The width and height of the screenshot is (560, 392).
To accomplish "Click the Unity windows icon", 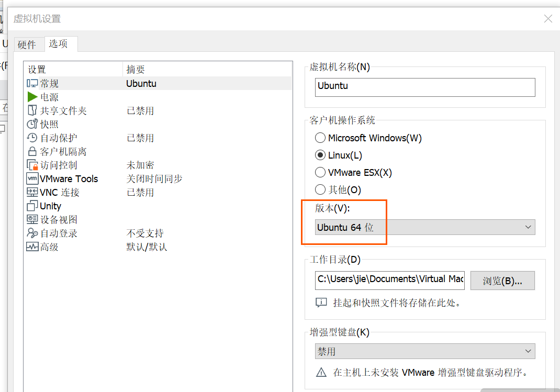I will click(x=32, y=206).
